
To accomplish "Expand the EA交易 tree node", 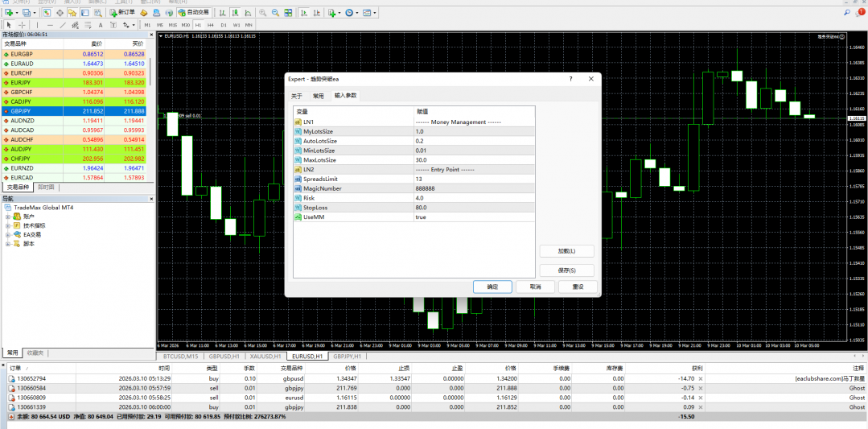I will pos(7,234).
